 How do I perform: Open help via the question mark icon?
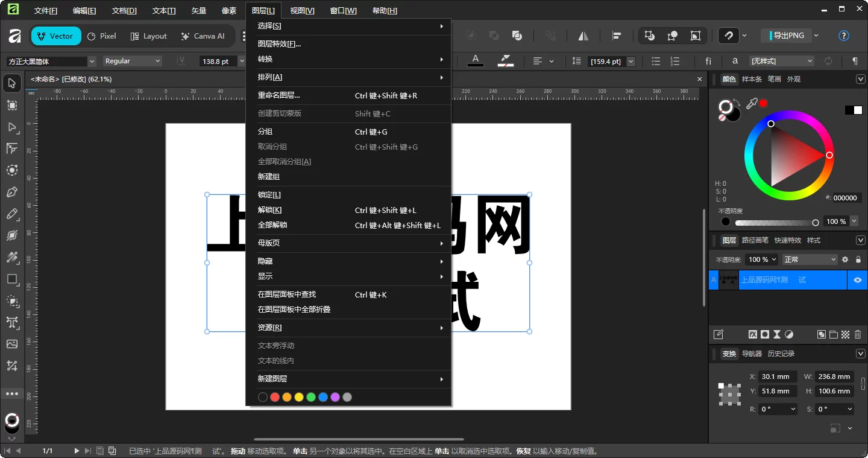click(844, 36)
